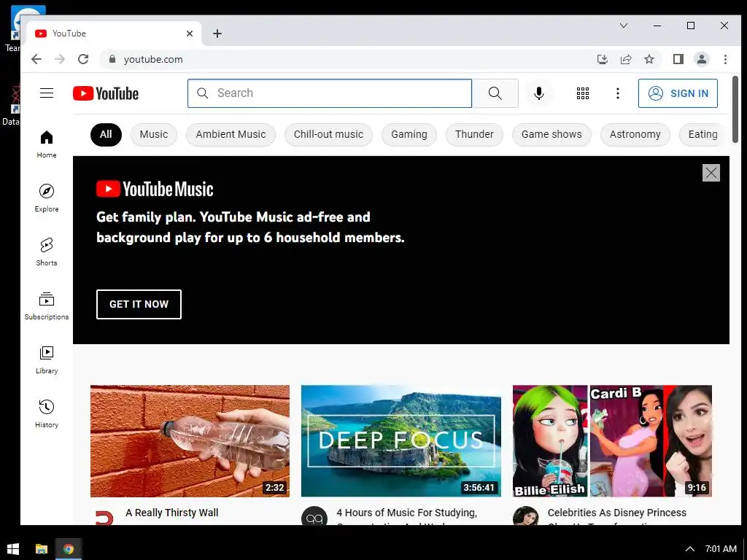Click inside the YouTube search field
Screen dimensions: 747x560
coord(330,93)
